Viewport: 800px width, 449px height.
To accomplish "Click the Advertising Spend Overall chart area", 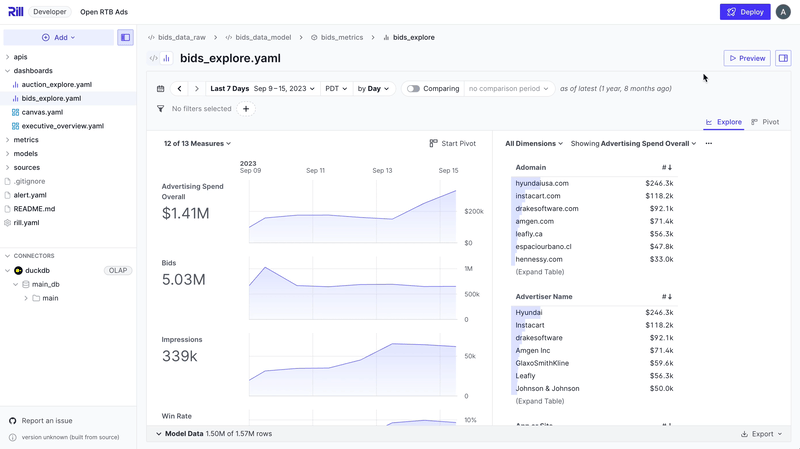I will point(352,213).
